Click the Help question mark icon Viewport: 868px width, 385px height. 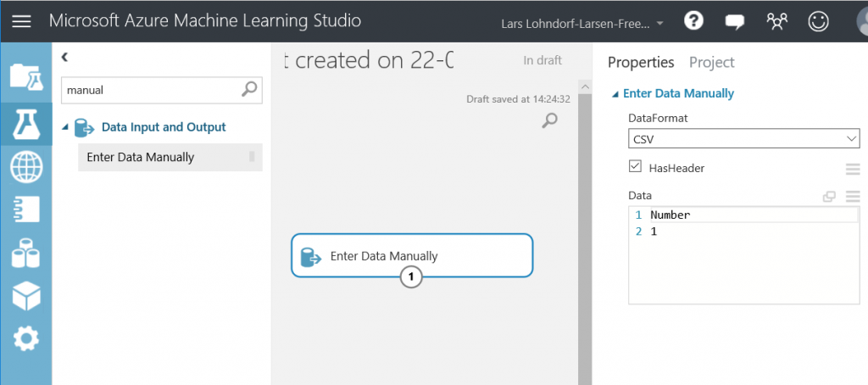(693, 21)
